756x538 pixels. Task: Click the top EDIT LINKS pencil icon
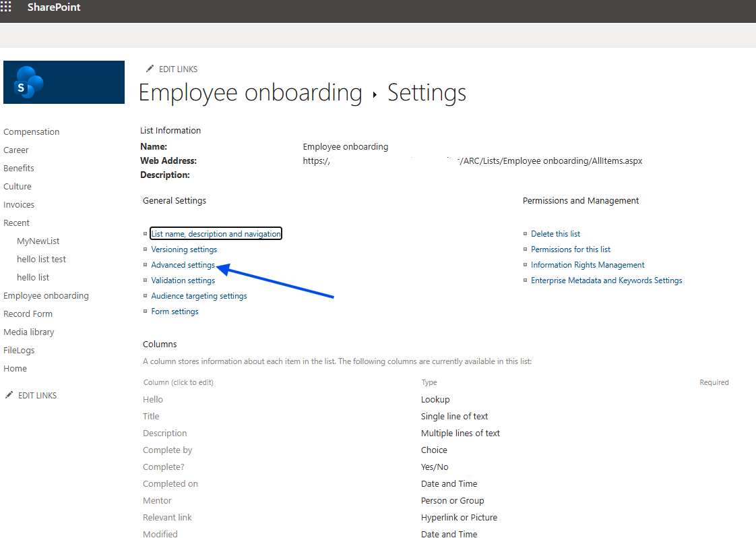tap(150, 69)
